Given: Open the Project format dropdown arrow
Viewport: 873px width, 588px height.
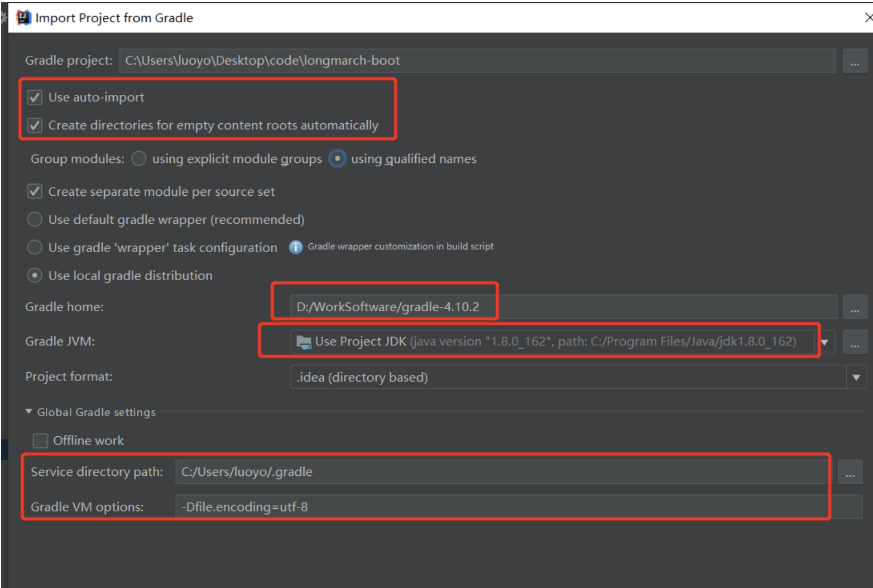Looking at the screenshot, I should 856,378.
